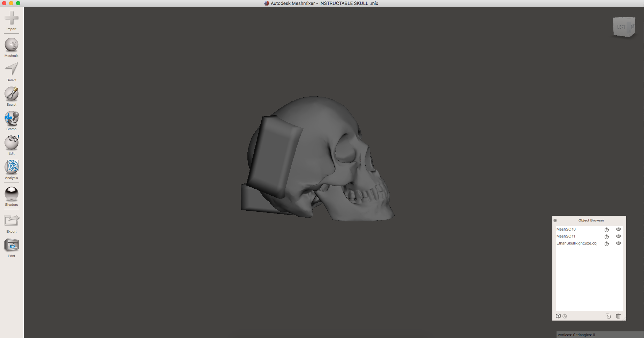Toggle snapping target for MeshSO10
644x338 pixels.
point(607,230)
